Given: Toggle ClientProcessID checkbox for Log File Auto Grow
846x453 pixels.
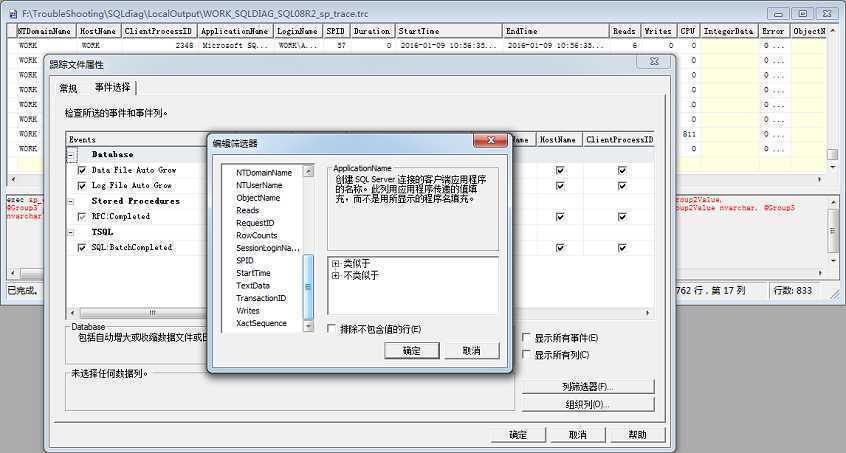Looking at the screenshot, I should click(622, 186).
